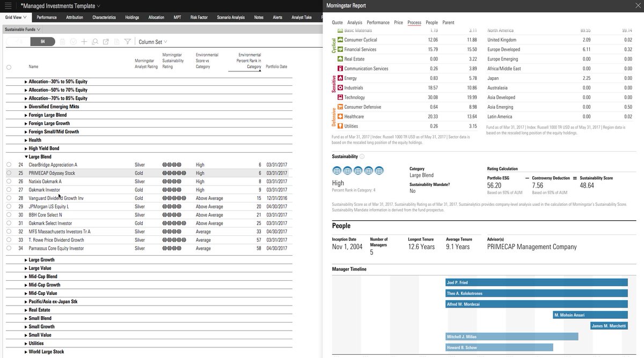Viewport: 644px width, 358px height.
Task: Click PRIMECAP Management Company advisor text
Action: 532,247
